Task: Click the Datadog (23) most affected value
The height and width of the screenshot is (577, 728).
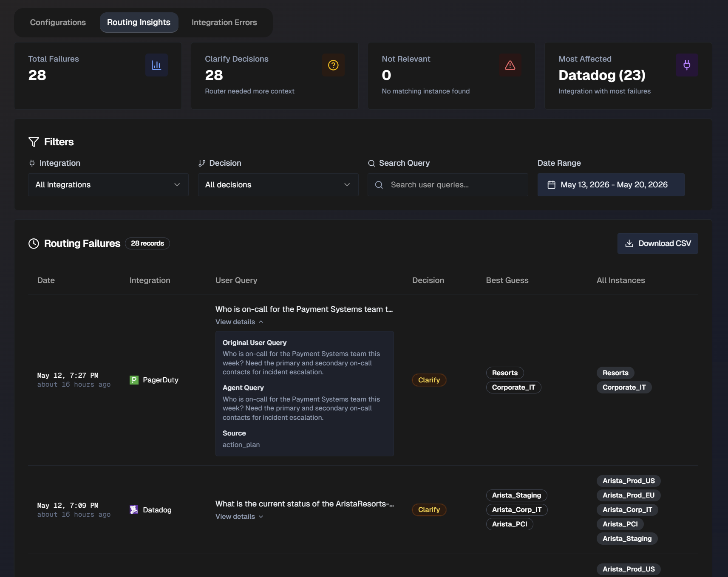Action: click(602, 75)
